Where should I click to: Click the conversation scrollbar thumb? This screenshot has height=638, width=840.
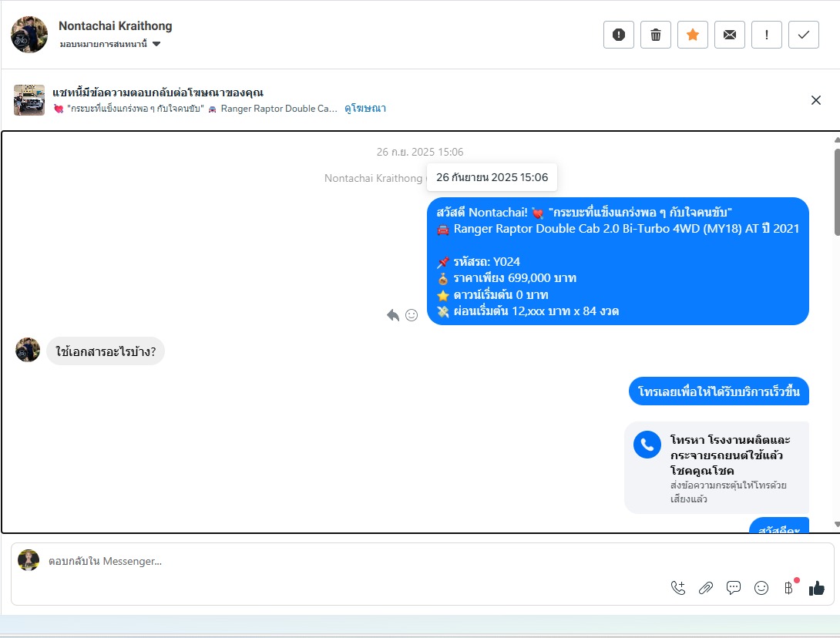[837, 192]
